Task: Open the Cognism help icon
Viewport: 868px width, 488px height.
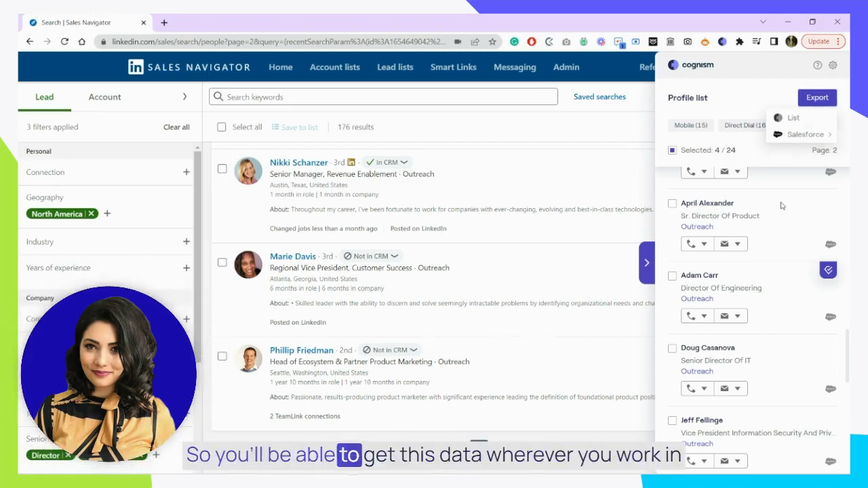Action: pyautogui.click(x=817, y=65)
